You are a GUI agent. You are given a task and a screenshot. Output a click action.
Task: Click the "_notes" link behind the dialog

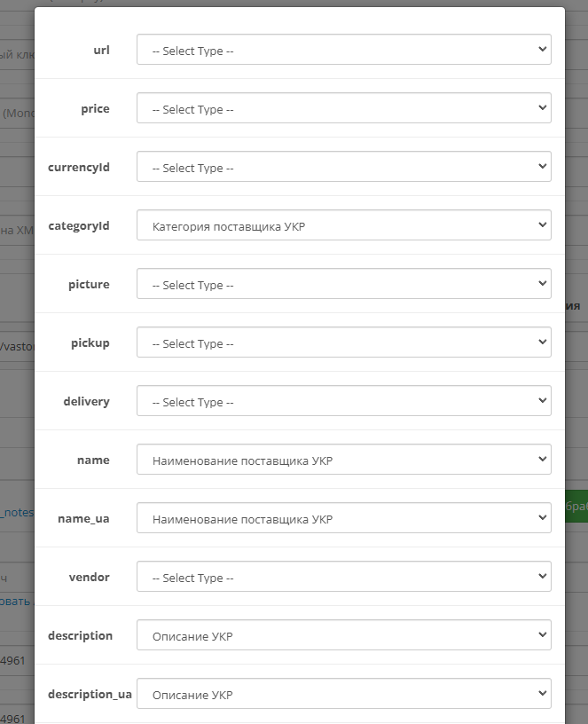pyautogui.click(x=17, y=512)
